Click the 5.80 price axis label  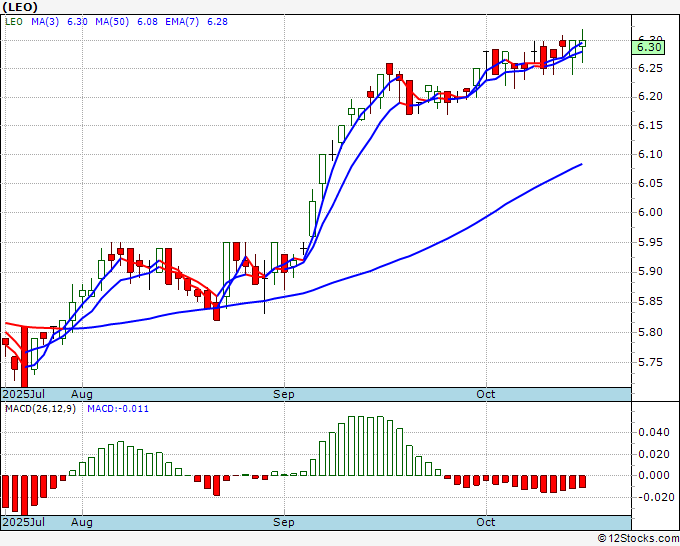pos(651,332)
